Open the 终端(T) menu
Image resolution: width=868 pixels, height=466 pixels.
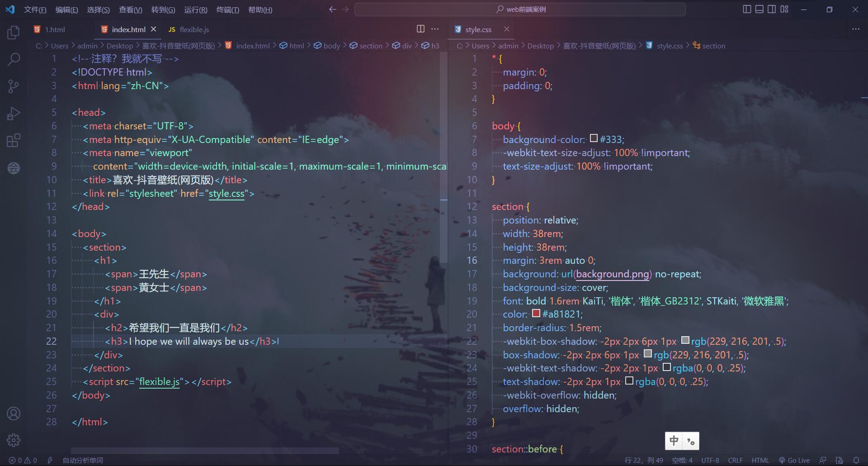[227, 10]
